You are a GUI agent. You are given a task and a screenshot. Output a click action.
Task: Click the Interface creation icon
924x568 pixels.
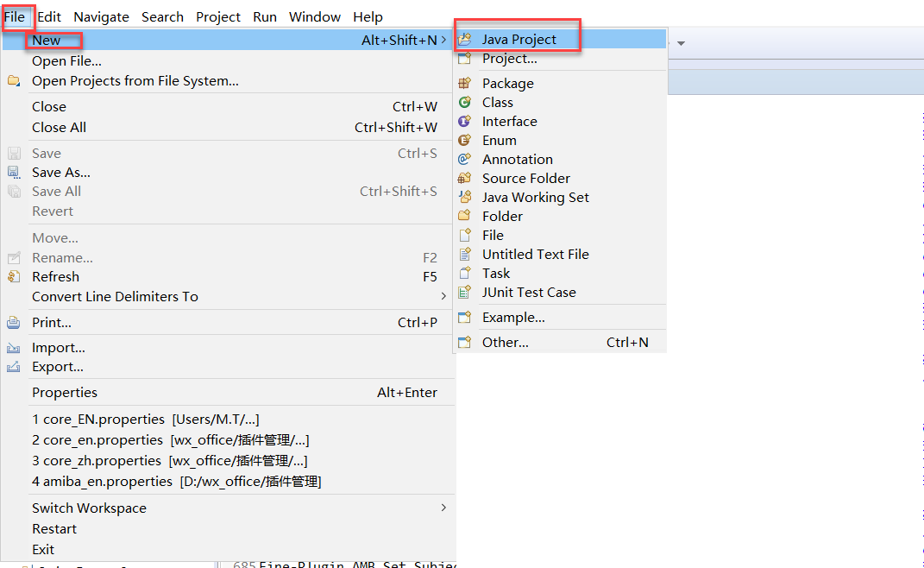tap(466, 121)
